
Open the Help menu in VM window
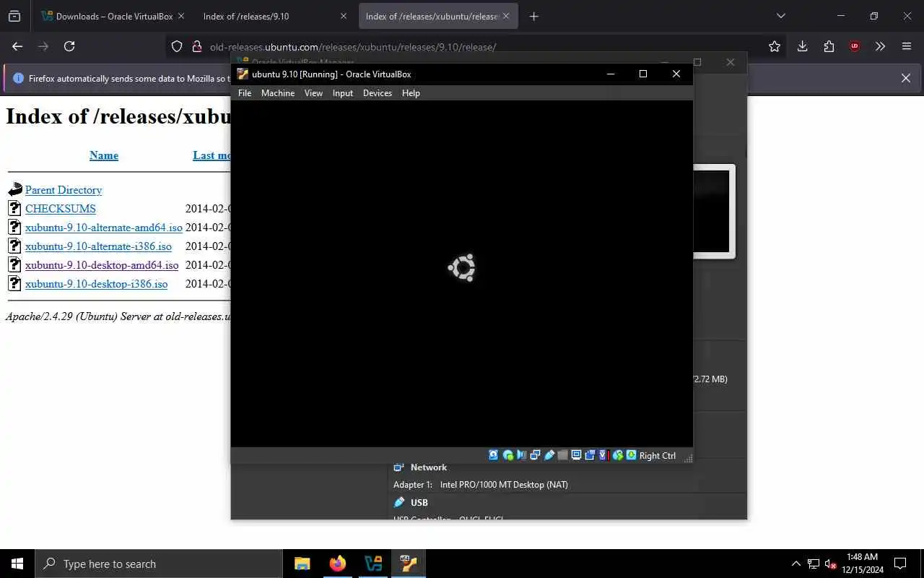[411, 93]
